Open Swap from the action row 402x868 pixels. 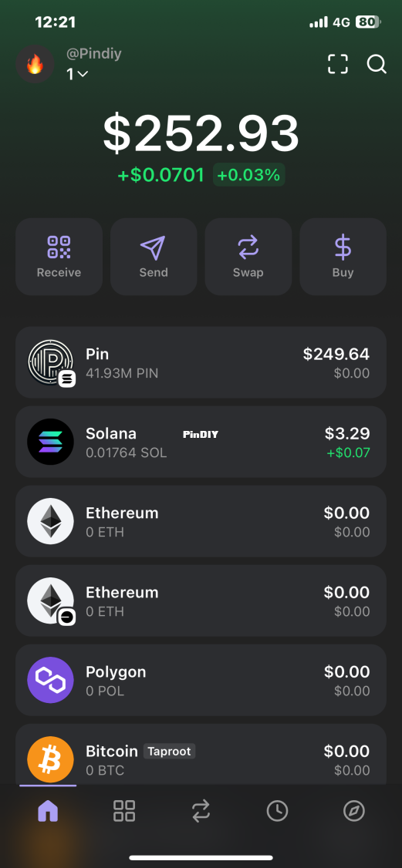(248, 257)
